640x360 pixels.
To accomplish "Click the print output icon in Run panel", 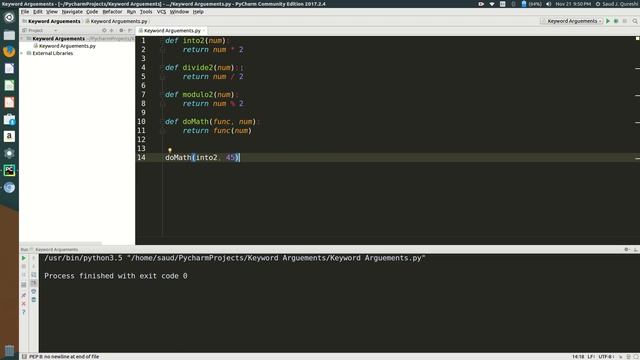I will 33,291.
